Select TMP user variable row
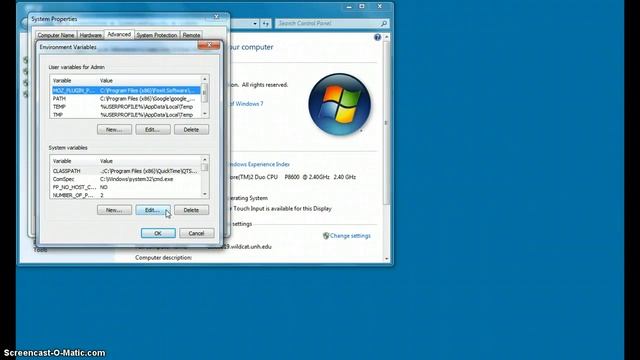Viewport: 640px width, 360px height. point(126,115)
